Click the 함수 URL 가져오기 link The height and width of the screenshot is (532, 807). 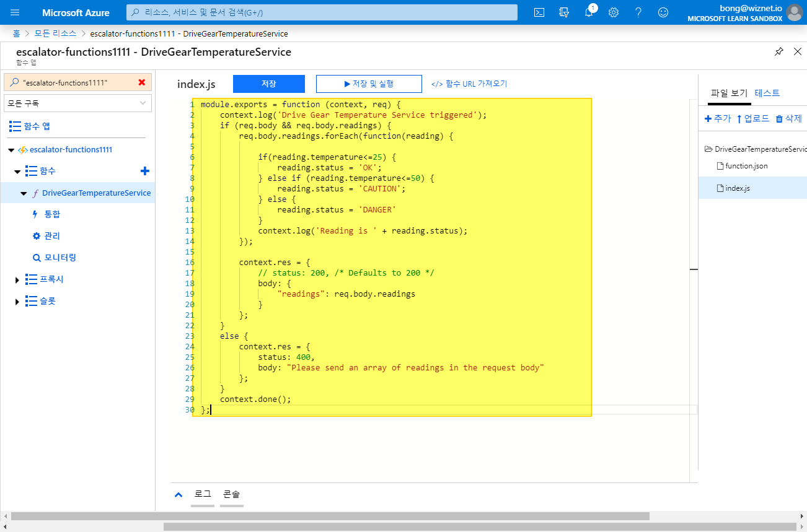coord(469,84)
